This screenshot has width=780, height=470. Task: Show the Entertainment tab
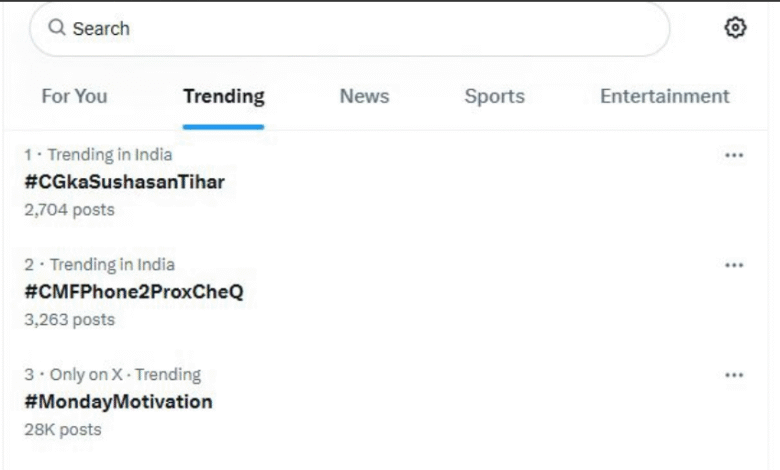point(664,97)
